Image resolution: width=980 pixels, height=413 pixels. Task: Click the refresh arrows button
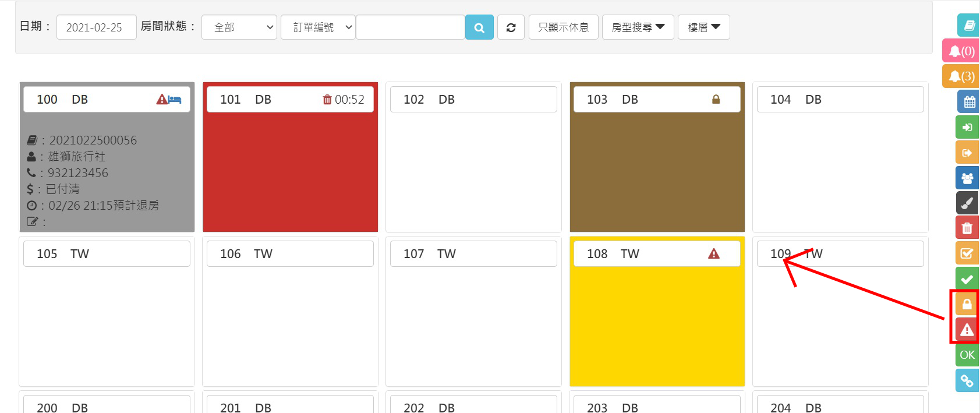[511, 27]
